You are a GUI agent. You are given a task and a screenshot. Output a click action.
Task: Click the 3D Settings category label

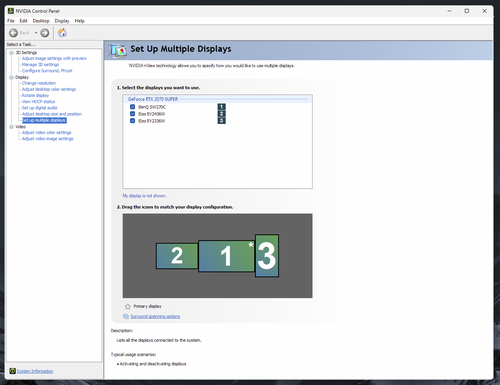click(x=26, y=53)
